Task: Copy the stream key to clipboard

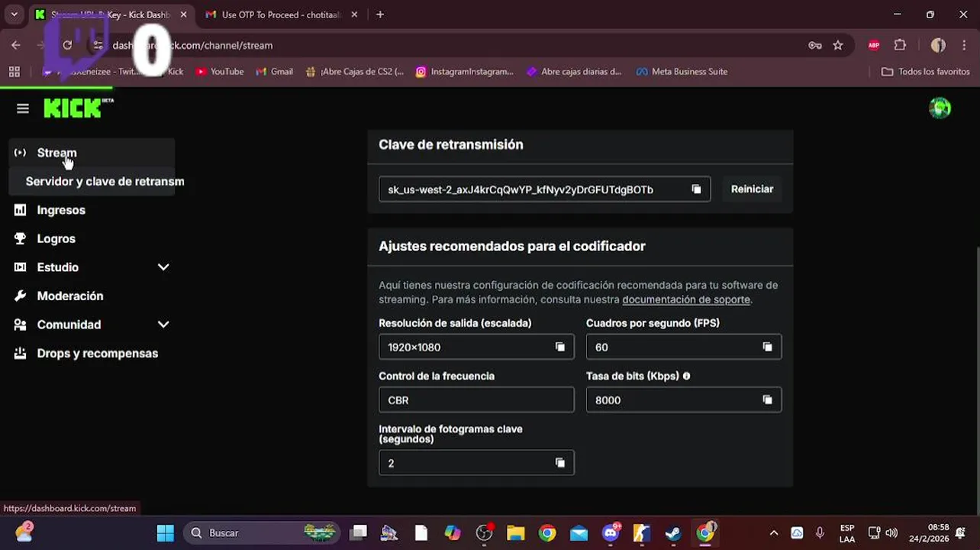Action: (696, 189)
